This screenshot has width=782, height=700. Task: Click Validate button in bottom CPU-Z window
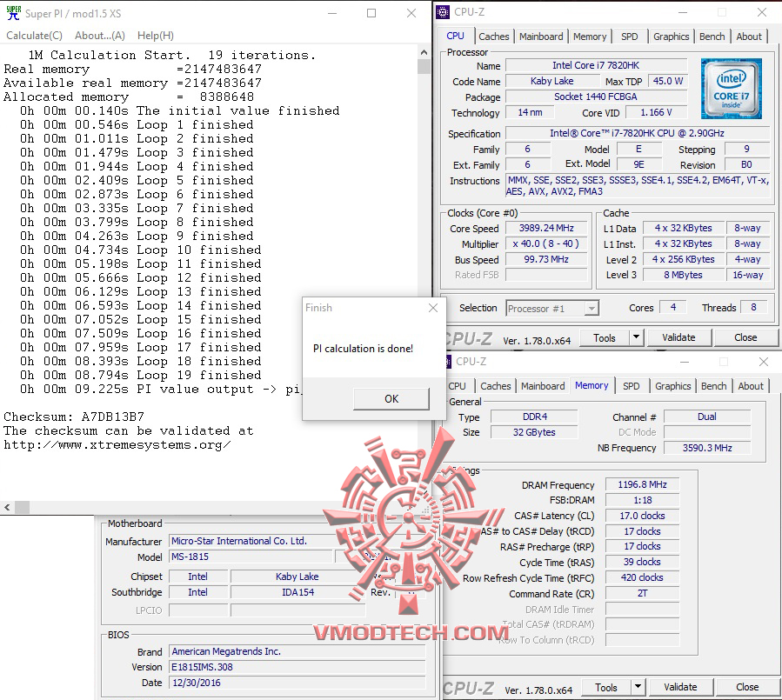(680, 687)
